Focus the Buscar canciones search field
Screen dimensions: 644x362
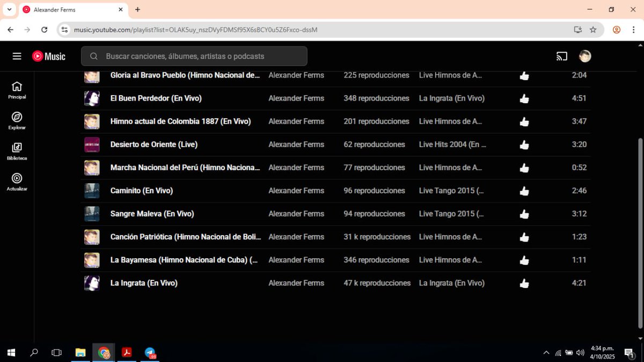(x=194, y=56)
